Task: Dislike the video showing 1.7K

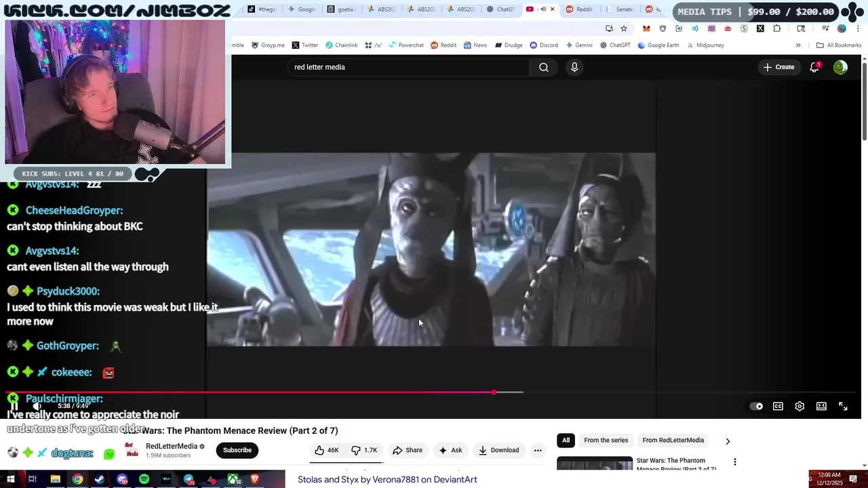Action: coord(364,450)
